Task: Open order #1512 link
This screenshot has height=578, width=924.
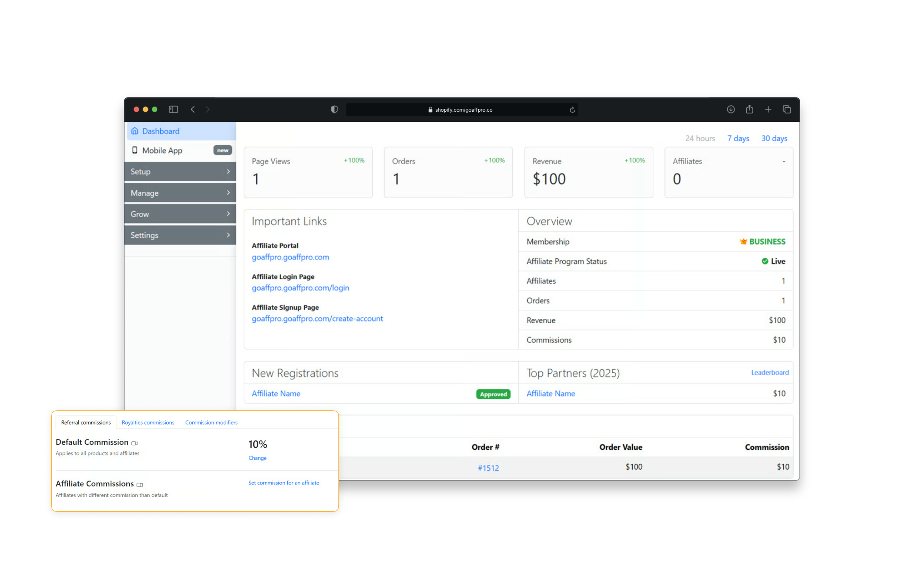Action: point(488,468)
